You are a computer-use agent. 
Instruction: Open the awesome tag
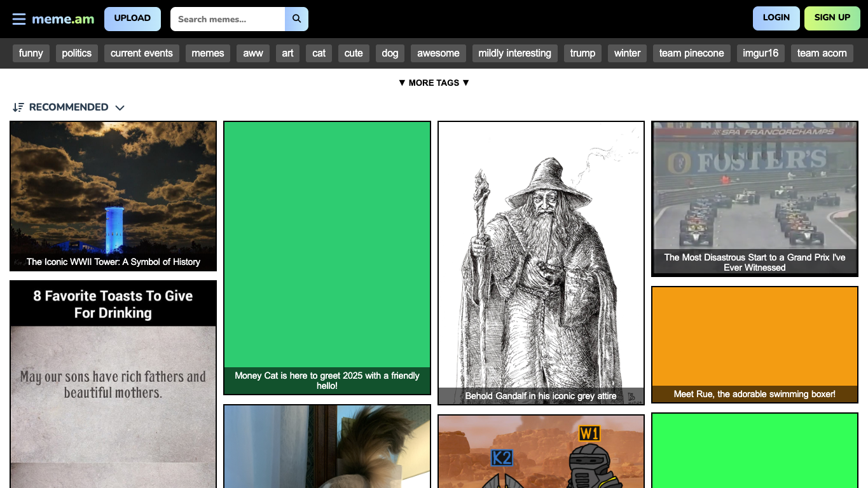(x=438, y=53)
